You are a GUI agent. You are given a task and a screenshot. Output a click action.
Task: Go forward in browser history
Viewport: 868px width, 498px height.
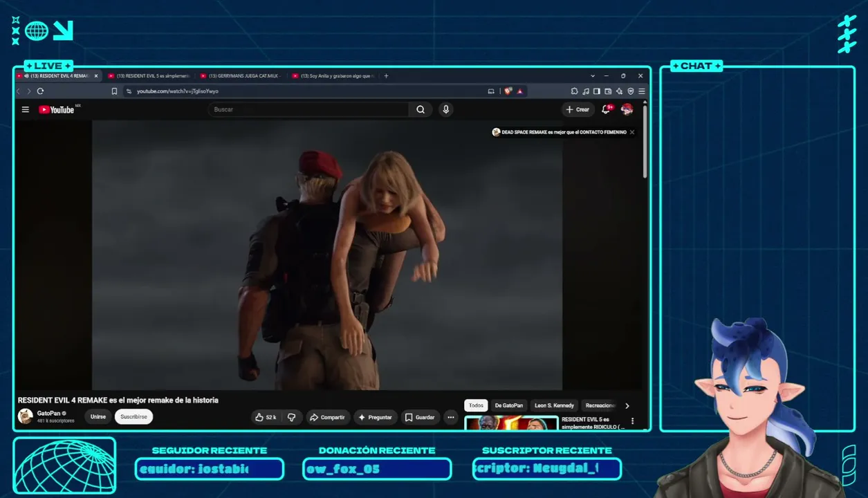pos(28,91)
